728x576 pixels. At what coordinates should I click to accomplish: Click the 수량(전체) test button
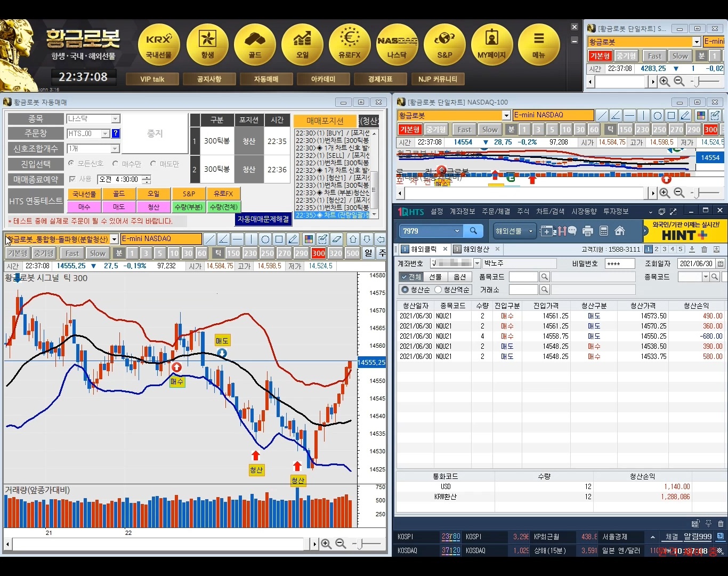224,207
